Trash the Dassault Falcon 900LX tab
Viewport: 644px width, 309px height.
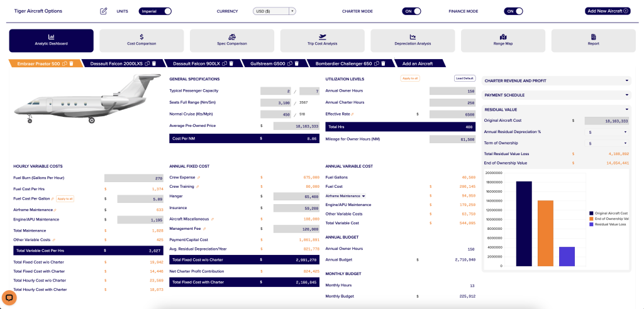click(x=231, y=63)
